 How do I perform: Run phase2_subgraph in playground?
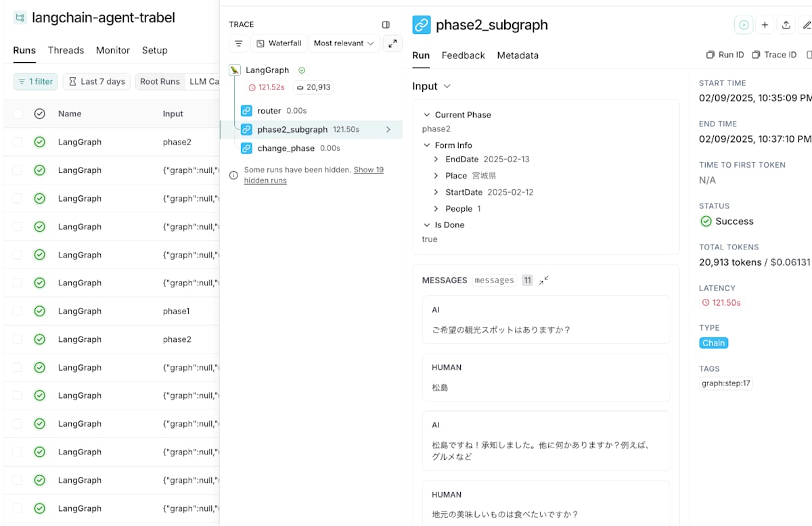[x=744, y=25]
